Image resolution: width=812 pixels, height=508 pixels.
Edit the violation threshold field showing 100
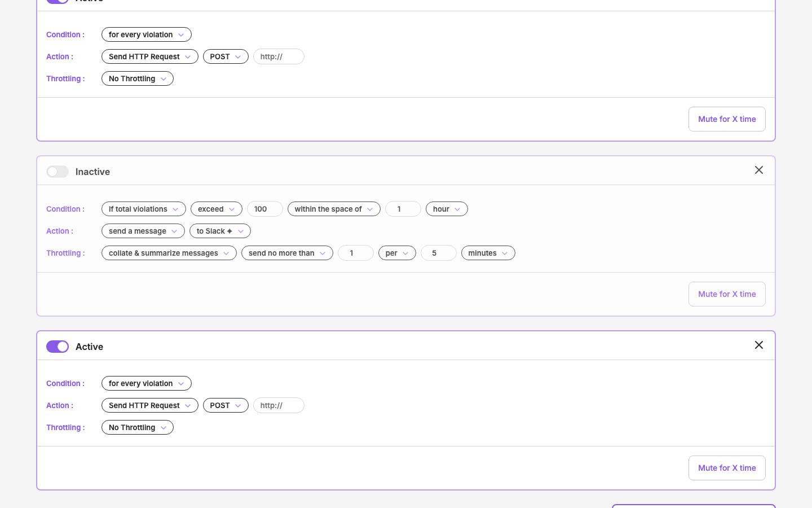coord(265,209)
